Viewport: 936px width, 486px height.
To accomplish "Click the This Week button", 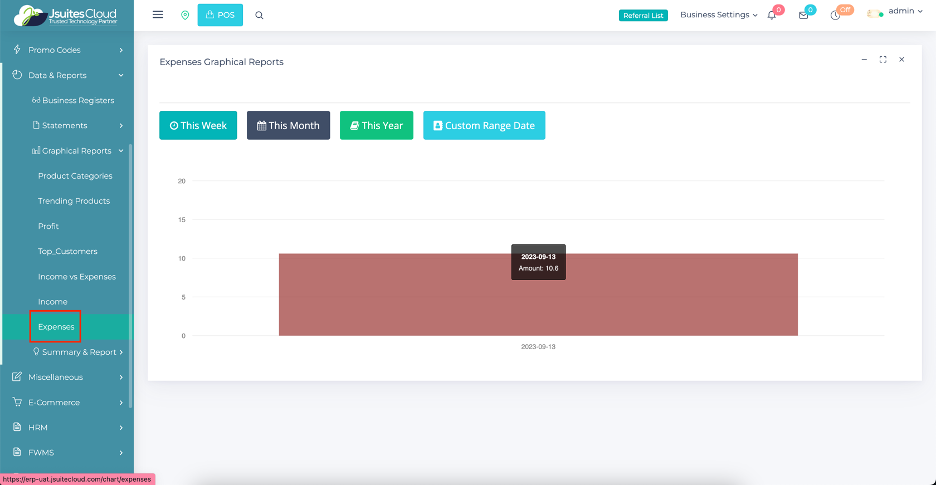I will point(198,125).
